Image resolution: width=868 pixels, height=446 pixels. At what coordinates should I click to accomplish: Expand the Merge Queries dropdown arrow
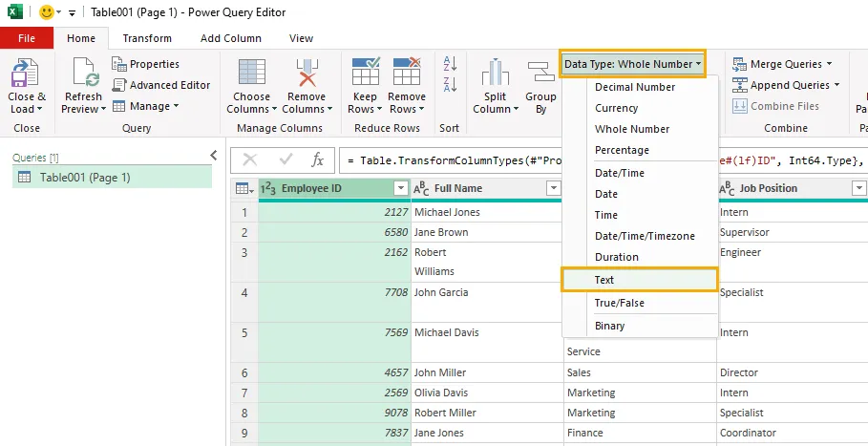(829, 64)
